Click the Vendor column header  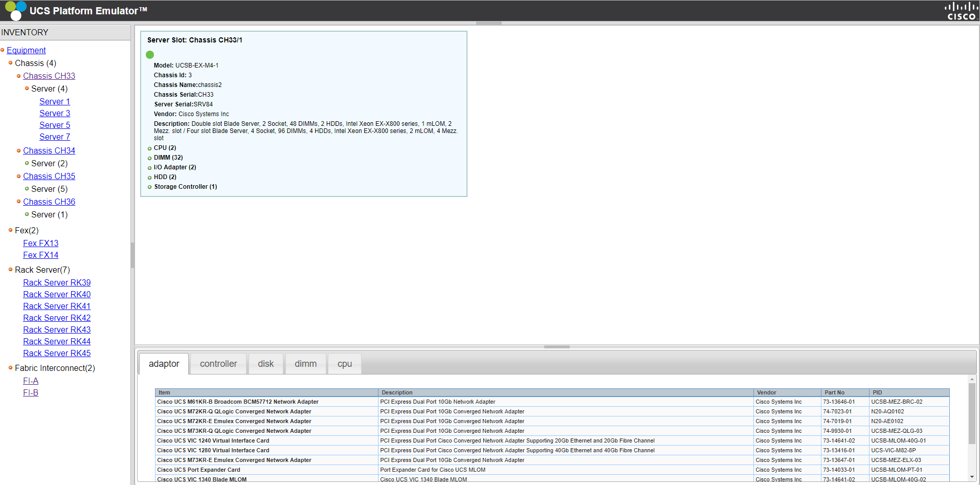[x=787, y=392]
